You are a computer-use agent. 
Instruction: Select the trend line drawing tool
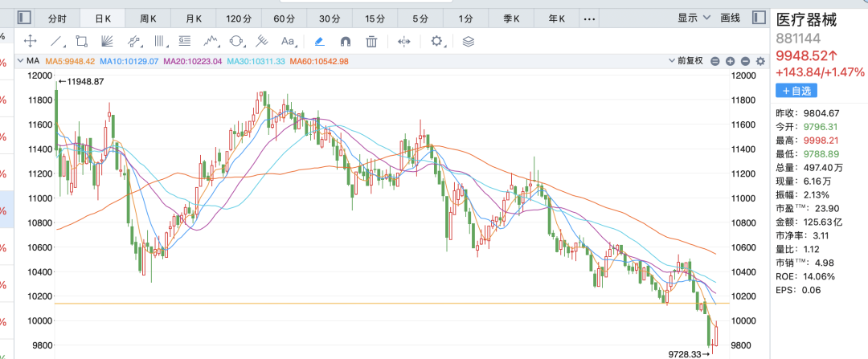click(57, 41)
